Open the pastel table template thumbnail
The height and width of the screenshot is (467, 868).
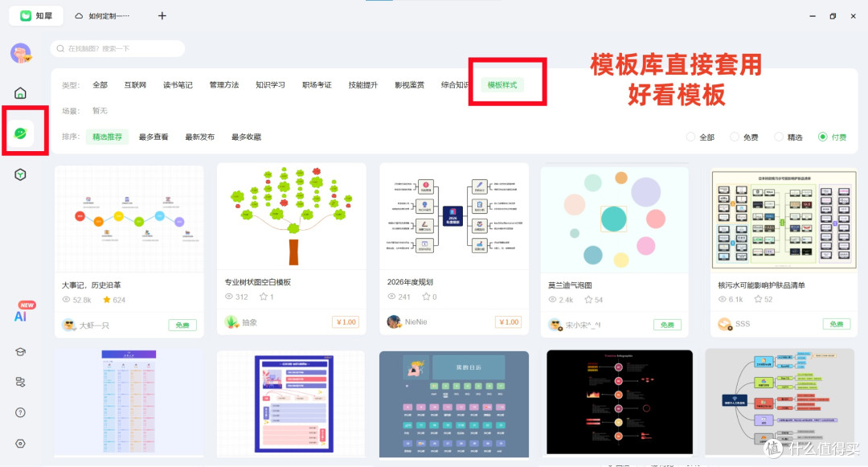[x=129, y=403]
